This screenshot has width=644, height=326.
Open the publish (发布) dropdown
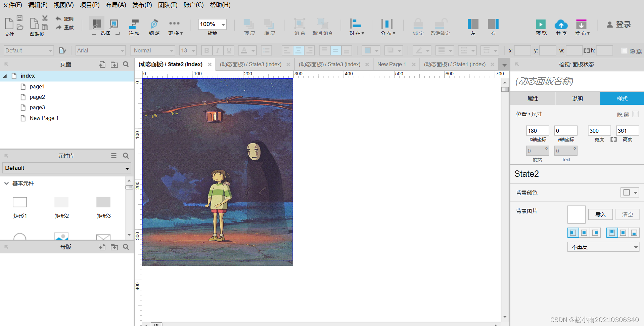[582, 27]
